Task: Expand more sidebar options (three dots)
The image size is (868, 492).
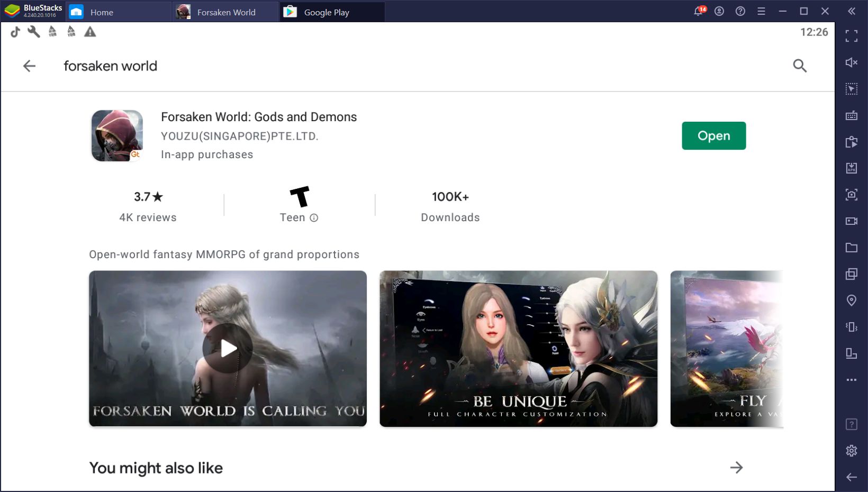Action: point(851,380)
